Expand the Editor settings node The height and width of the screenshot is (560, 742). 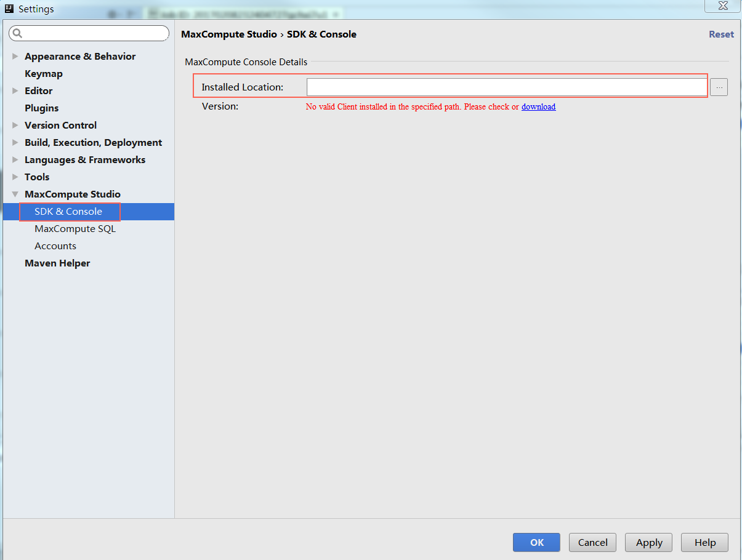coord(15,91)
